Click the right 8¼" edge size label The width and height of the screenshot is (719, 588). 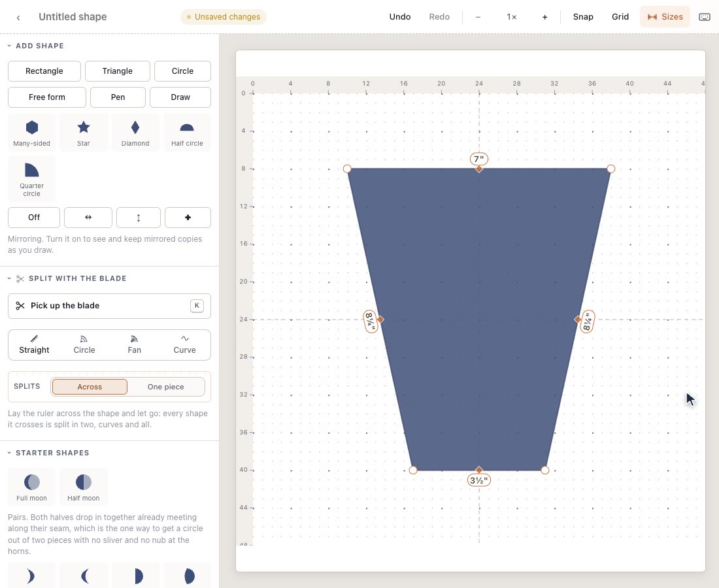point(588,321)
